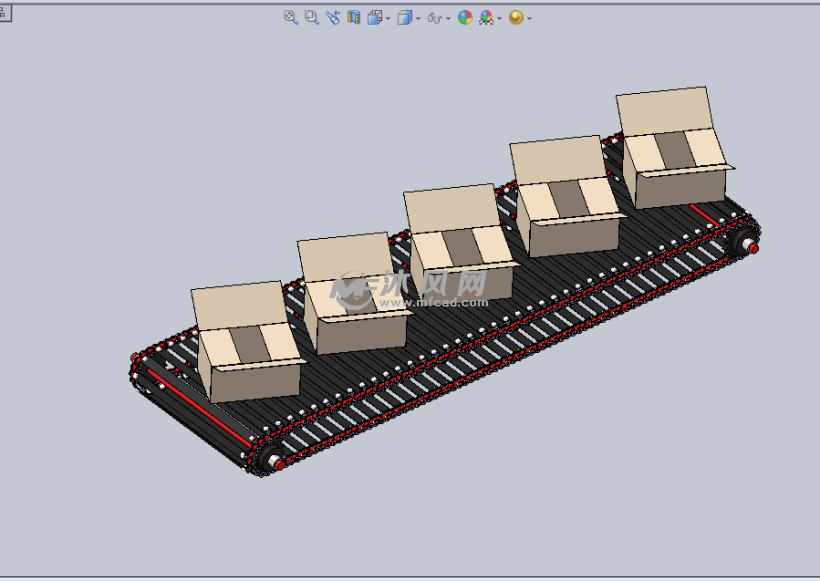Activate the Section View tool
The width and height of the screenshot is (820, 581).
354,18
